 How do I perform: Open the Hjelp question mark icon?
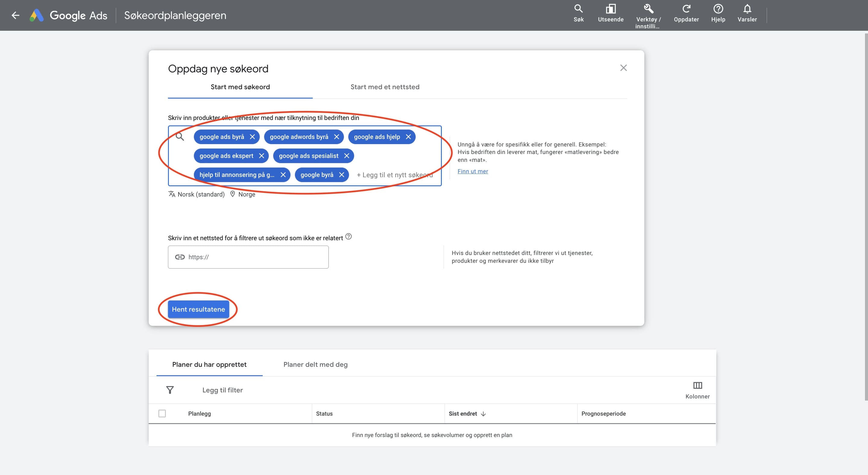tap(718, 9)
